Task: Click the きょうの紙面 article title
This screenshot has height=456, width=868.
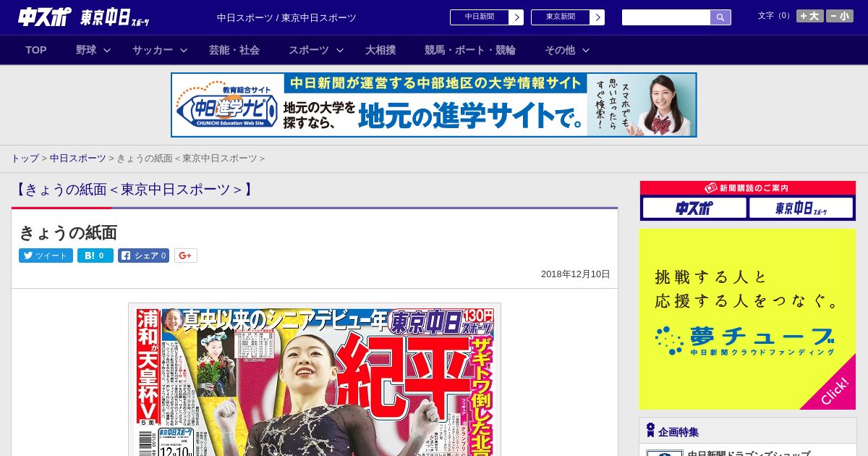Action: [68, 232]
